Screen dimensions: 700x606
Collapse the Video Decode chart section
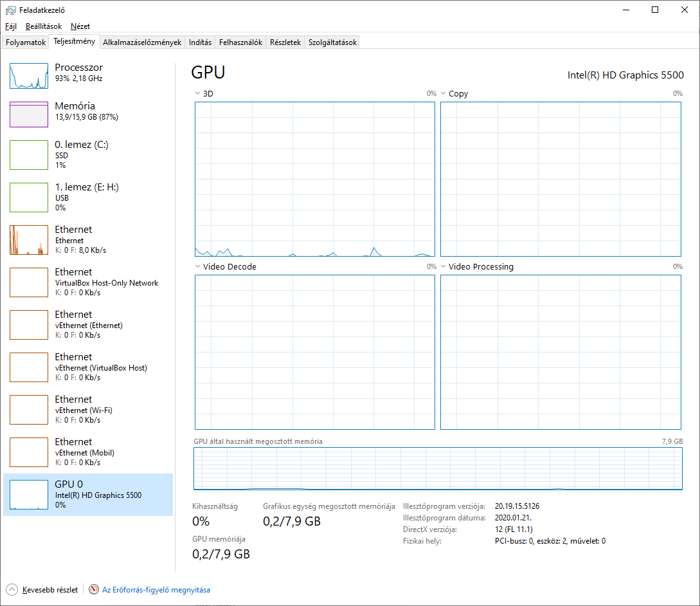pyautogui.click(x=197, y=266)
